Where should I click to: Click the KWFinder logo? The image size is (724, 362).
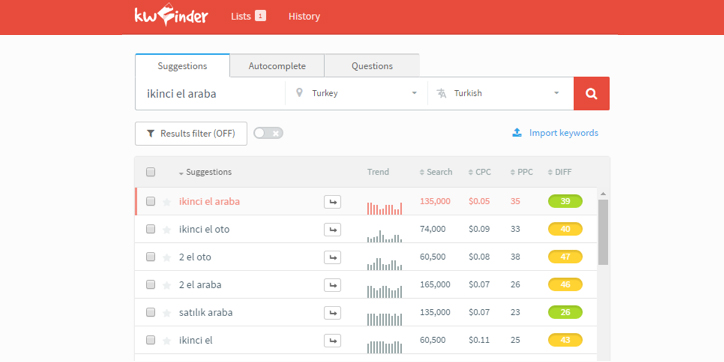click(x=171, y=16)
